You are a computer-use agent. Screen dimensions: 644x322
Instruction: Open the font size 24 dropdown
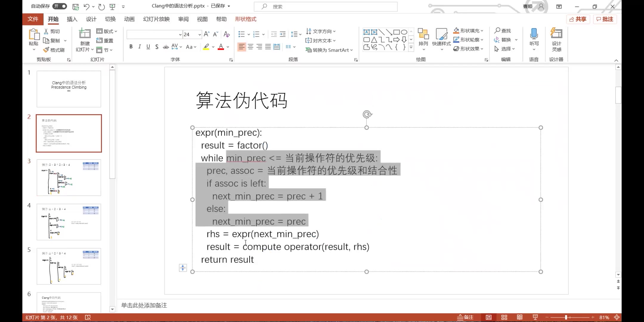[x=199, y=35]
